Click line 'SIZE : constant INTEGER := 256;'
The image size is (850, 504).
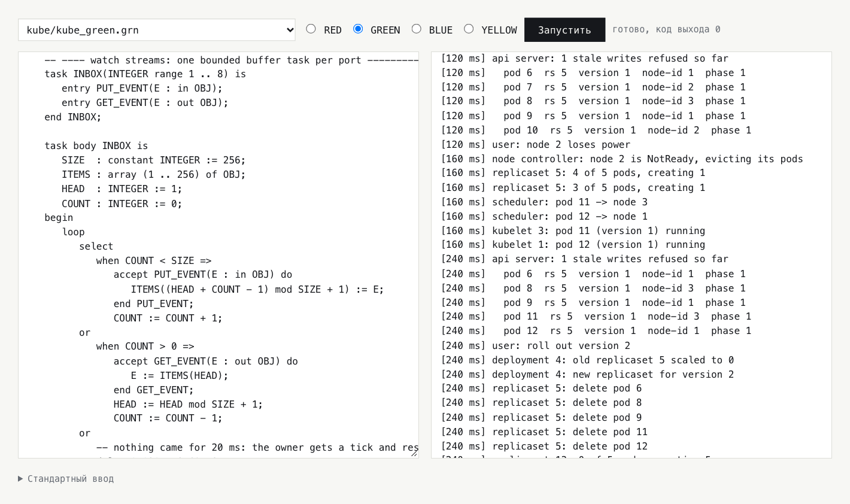click(153, 160)
